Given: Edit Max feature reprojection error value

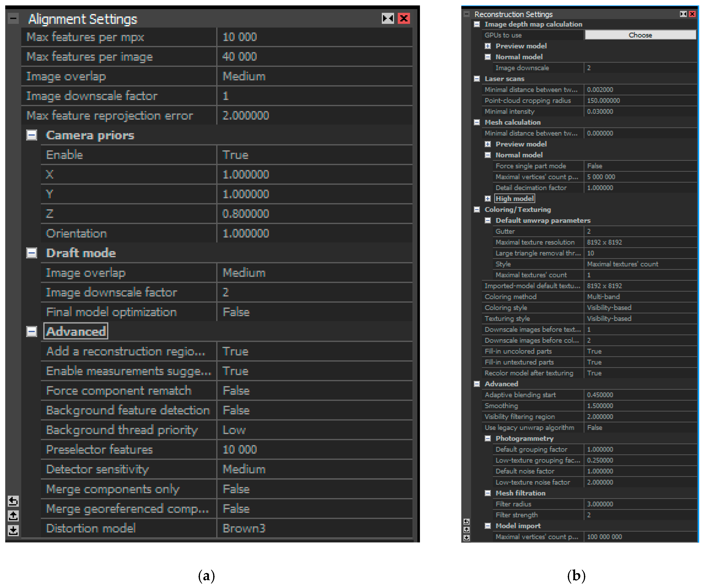Looking at the screenshot, I should coord(315,116).
